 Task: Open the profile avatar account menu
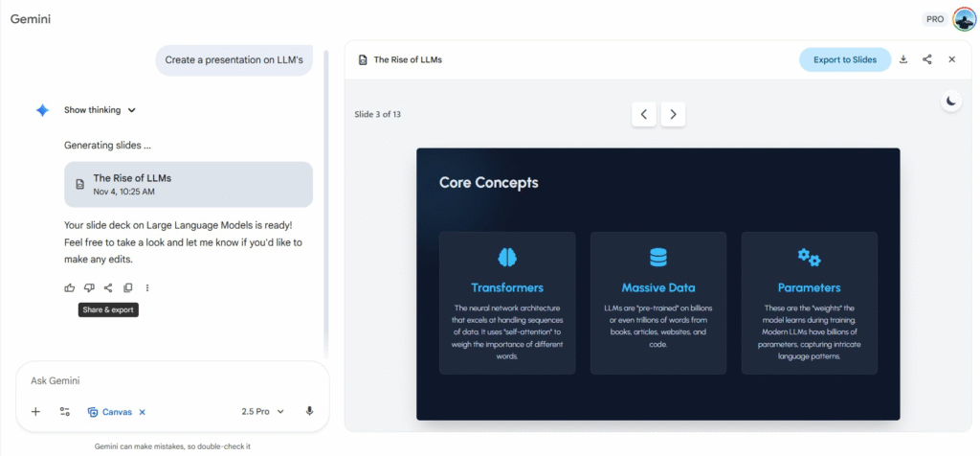963,19
